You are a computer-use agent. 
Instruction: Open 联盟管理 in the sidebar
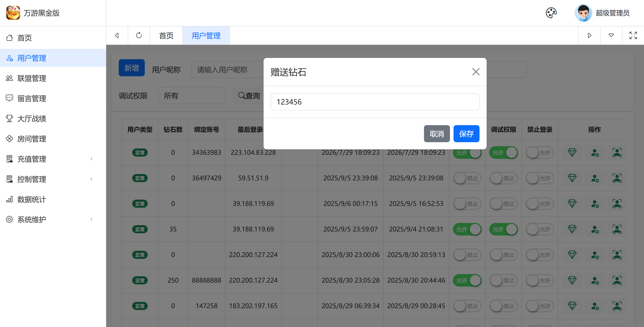coord(53,78)
